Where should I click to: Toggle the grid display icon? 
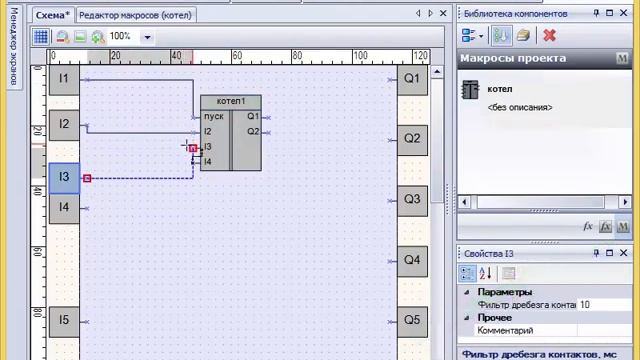[x=41, y=37]
